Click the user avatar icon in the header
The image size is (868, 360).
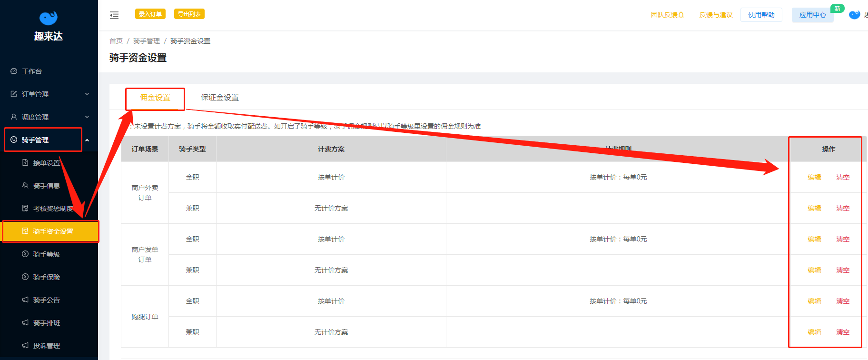pyautogui.click(x=855, y=15)
